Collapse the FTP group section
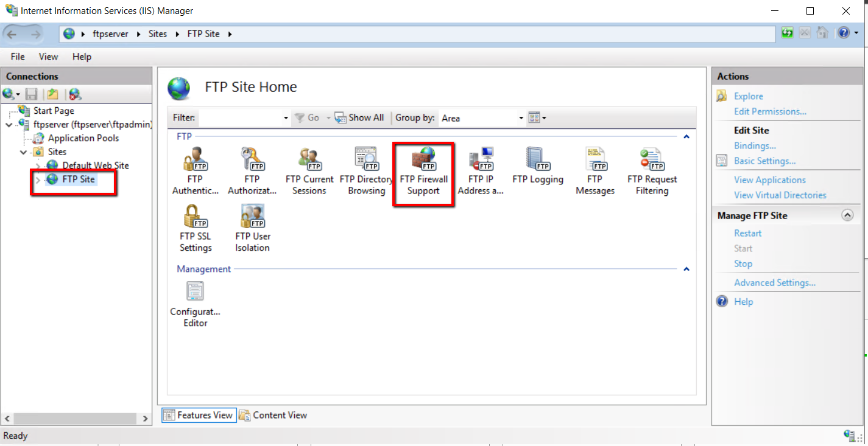 coord(686,137)
